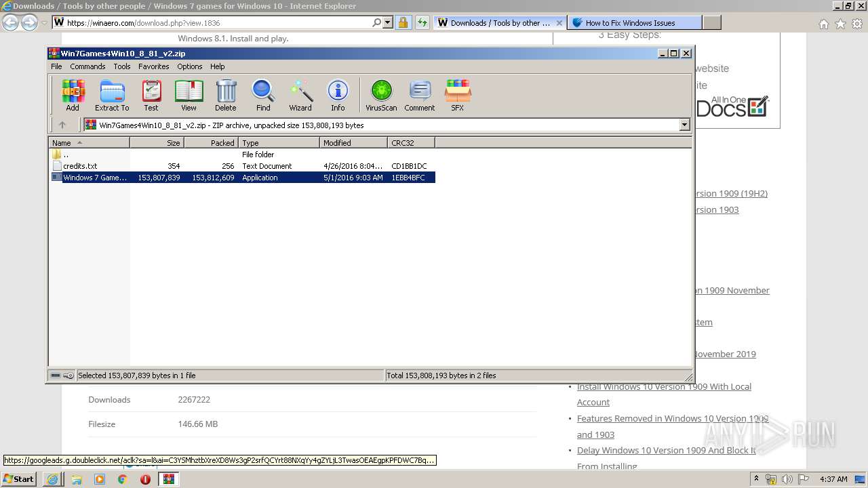Sort file list by Size column
868x488 pixels.
[x=157, y=142]
